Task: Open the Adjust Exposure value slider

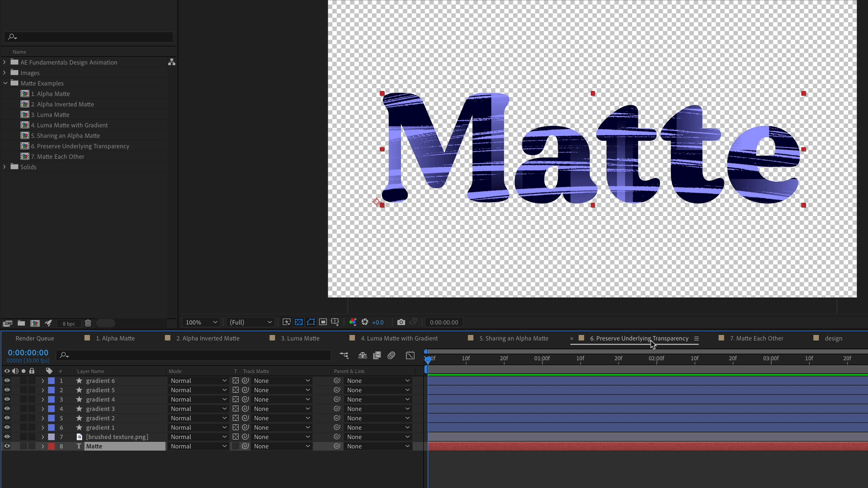Action: [378, 322]
